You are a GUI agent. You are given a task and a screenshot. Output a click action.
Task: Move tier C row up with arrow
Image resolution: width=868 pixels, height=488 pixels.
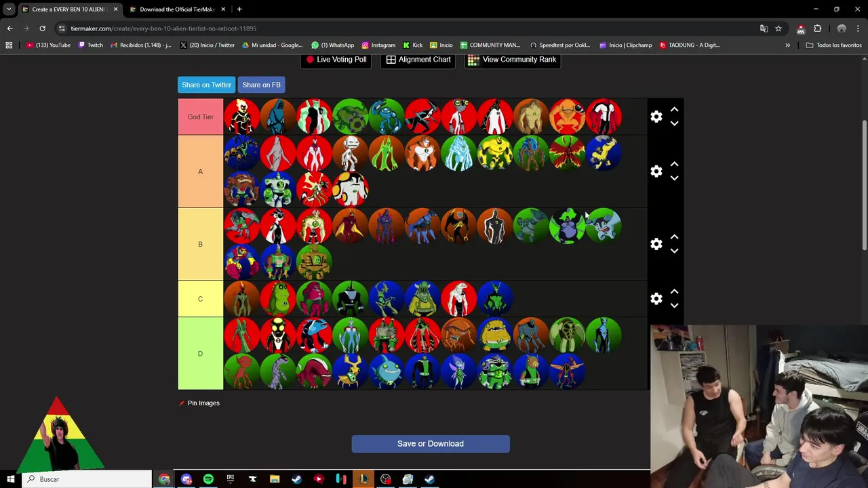(674, 291)
